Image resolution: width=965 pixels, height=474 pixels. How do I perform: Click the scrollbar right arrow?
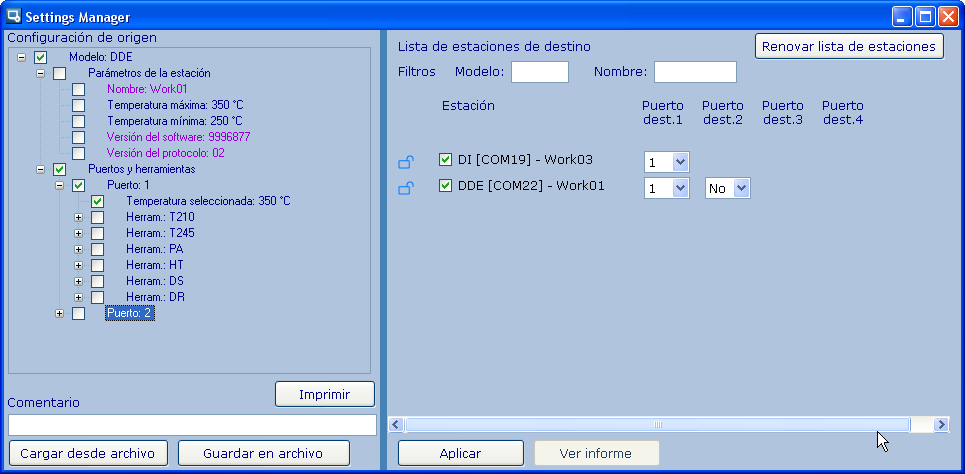940,424
